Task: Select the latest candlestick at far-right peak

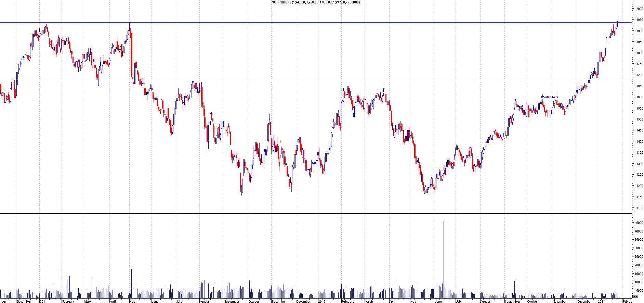Action: (618, 23)
